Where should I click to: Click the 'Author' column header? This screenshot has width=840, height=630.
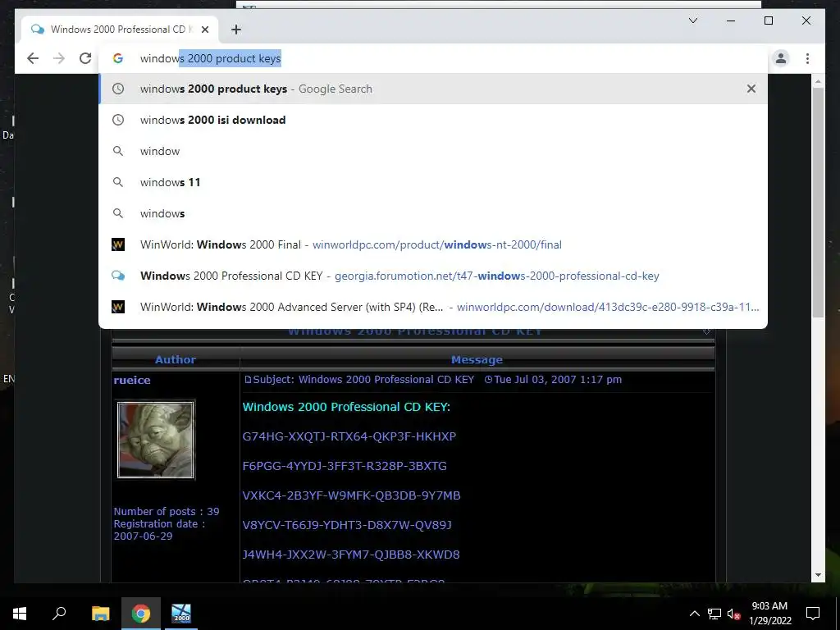pyautogui.click(x=176, y=360)
